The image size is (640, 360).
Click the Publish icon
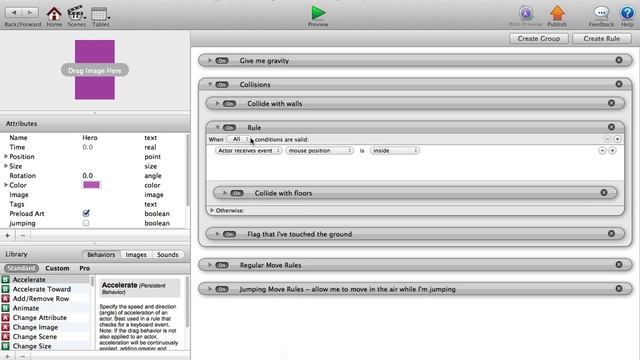pyautogui.click(x=557, y=13)
